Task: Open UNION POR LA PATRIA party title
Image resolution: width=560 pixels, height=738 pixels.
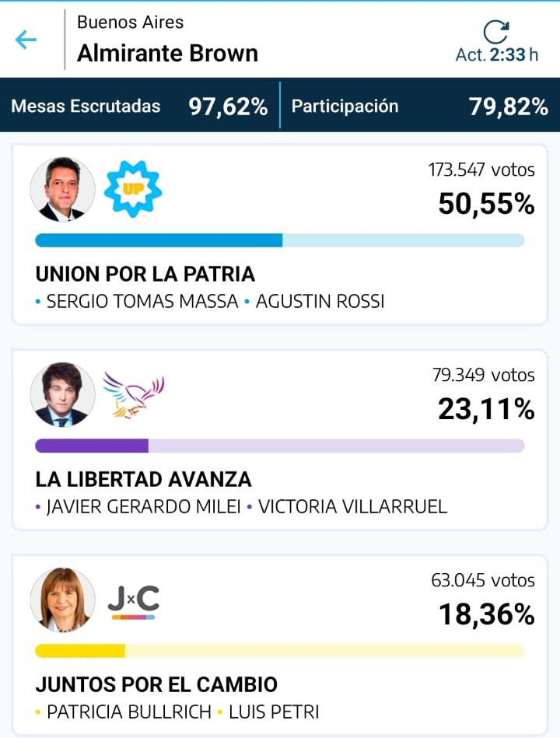Action: 145,274
